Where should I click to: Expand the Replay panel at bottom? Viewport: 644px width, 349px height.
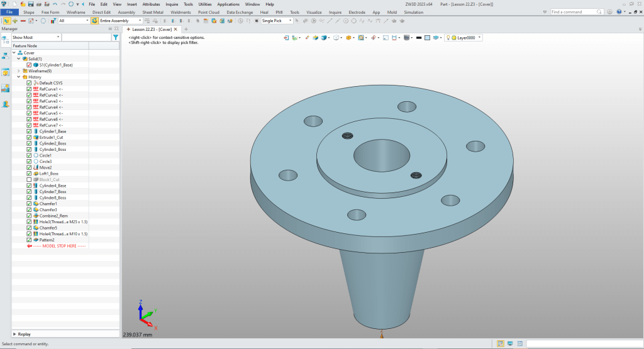pyautogui.click(x=15, y=334)
